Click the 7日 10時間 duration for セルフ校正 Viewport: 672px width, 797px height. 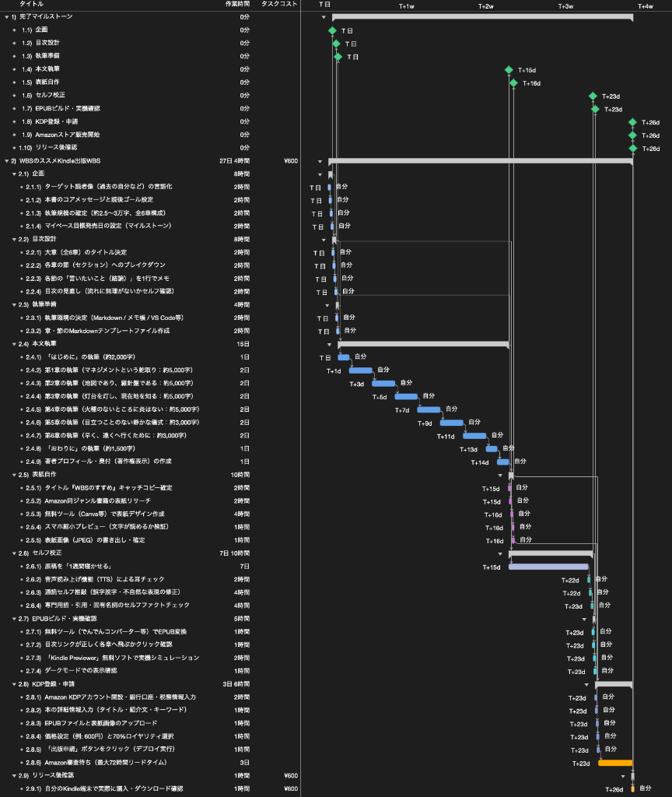pyautogui.click(x=234, y=553)
